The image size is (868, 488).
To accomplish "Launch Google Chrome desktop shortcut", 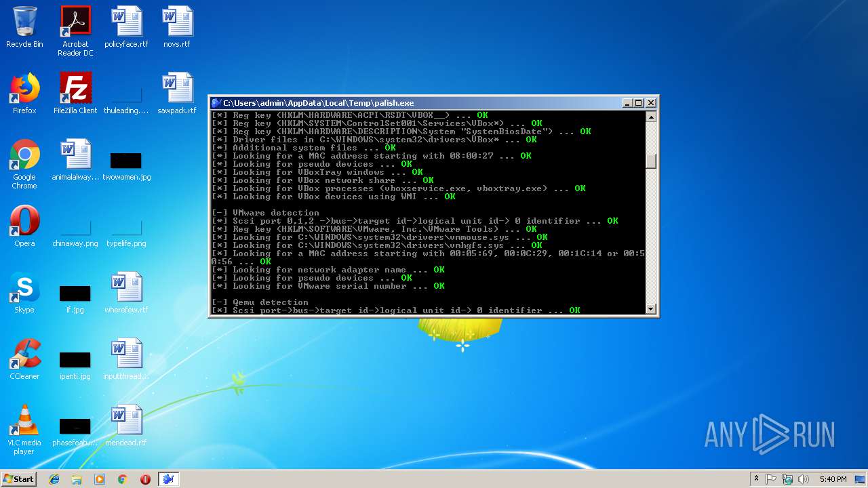I will (24, 164).
